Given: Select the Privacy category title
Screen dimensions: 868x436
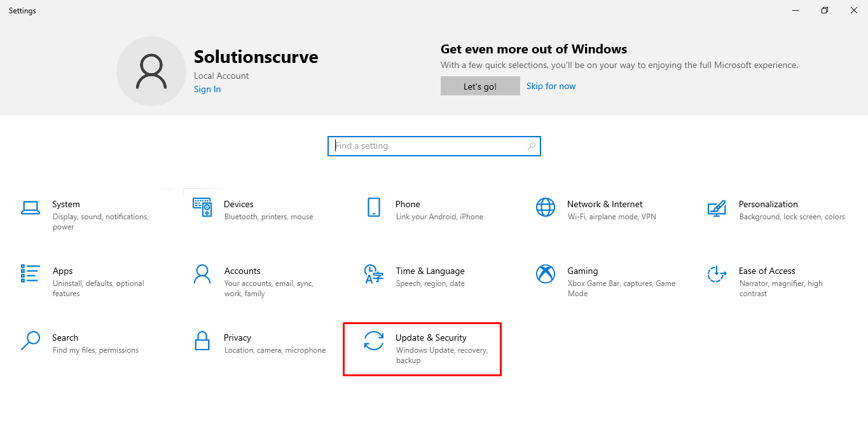Looking at the screenshot, I should point(238,337).
